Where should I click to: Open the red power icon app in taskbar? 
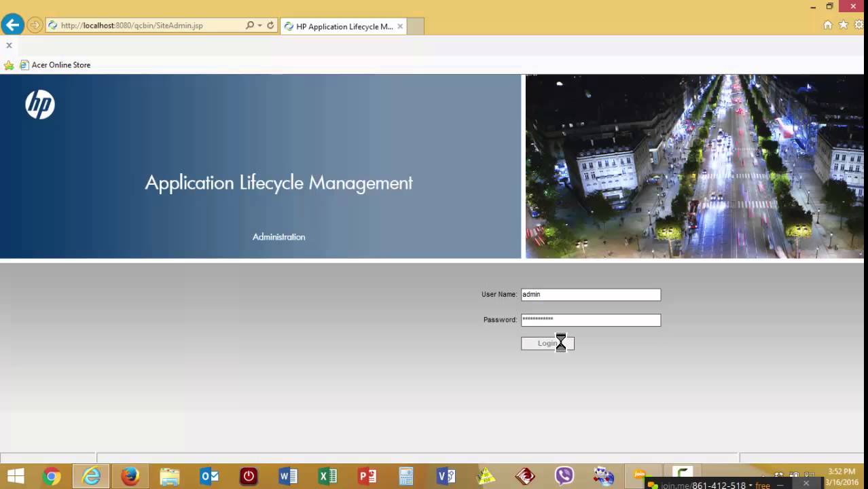pos(249,476)
